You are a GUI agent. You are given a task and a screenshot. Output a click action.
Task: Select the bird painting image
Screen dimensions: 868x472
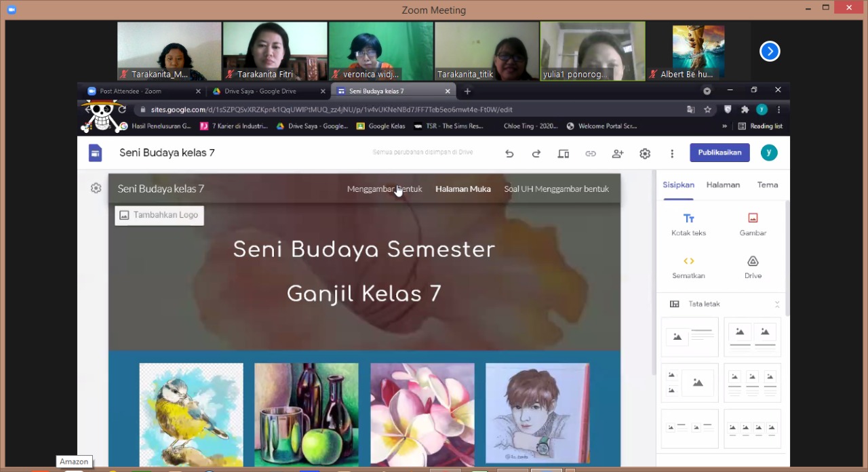(x=191, y=414)
